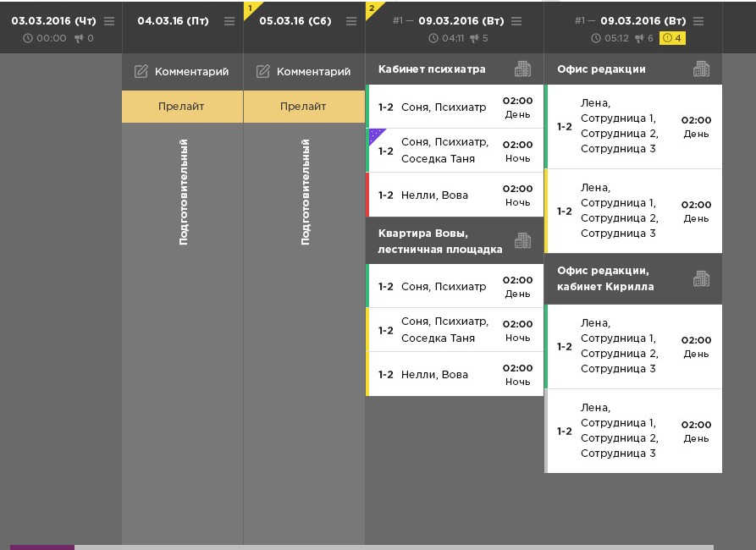Viewport: 756px width, 550px height.
Task: Open the Нелли, Вова scene with red marker
Action: 455,195
